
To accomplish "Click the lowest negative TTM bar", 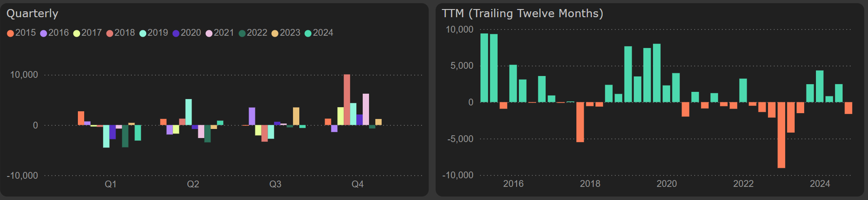I will 781,135.
